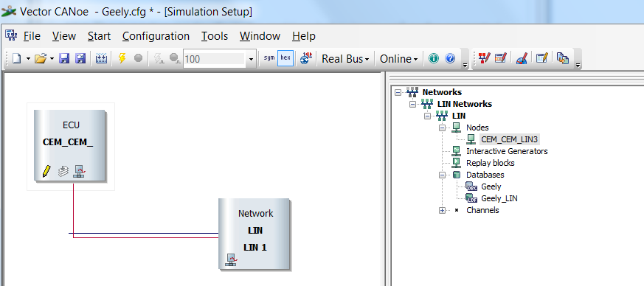Expand the Channels tree entry

[443, 211]
